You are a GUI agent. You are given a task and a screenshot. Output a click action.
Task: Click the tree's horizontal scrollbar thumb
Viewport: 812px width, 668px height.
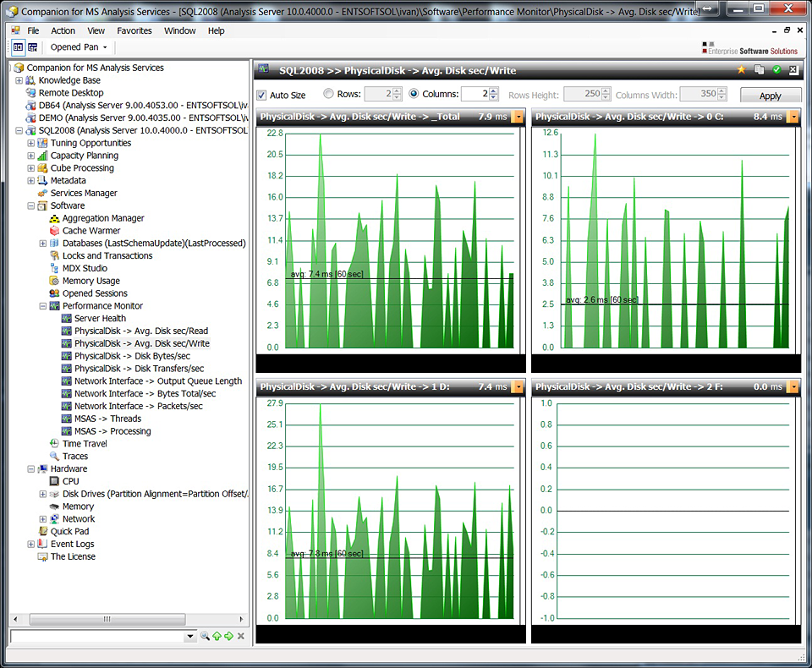pyautogui.click(x=107, y=619)
